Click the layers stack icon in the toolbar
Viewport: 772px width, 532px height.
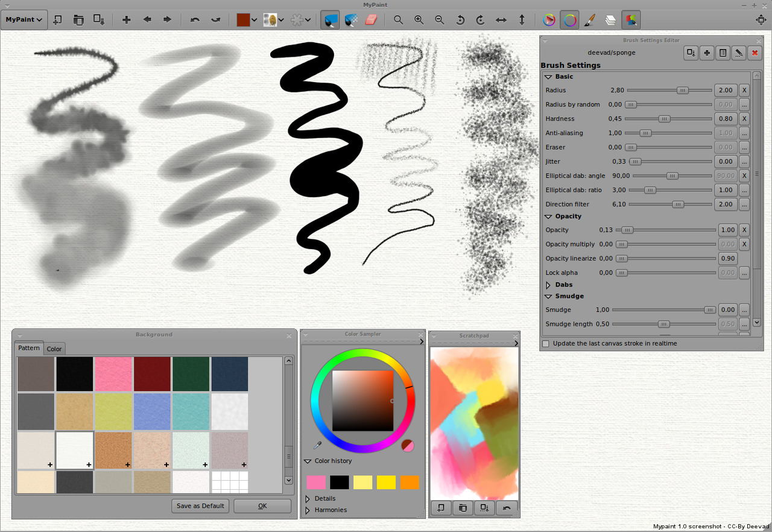click(610, 20)
